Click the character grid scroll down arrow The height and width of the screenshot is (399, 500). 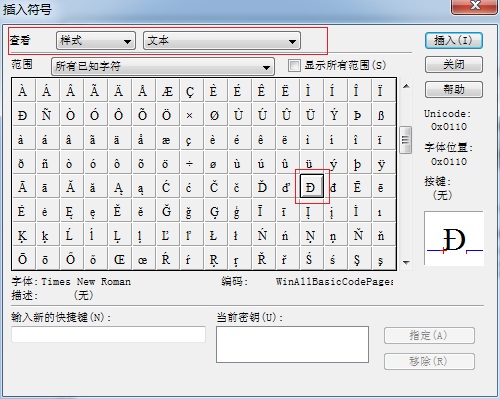(x=406, y=262)
